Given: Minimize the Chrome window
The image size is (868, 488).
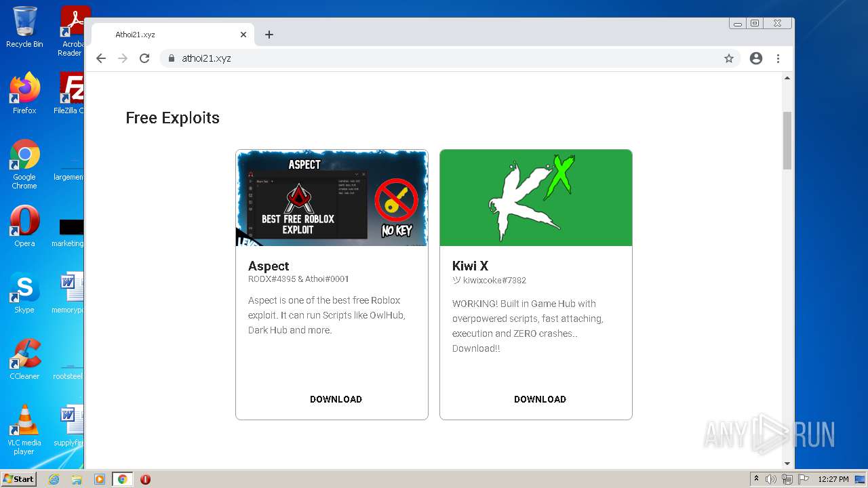Looking at the screenshot, I should (738, 23).
